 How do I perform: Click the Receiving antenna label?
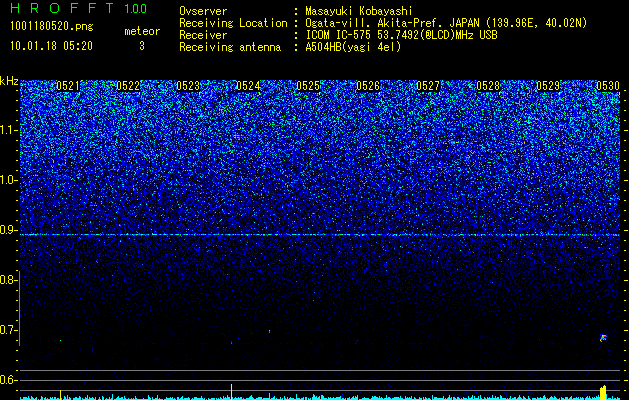[230, 47]
